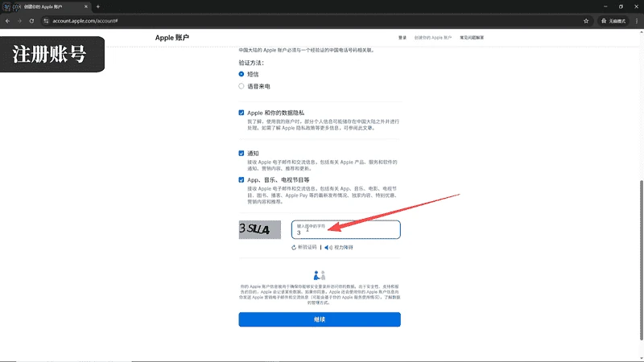The height and width of the screenshot is (362, 644).
Task: Refresh captcha with the 新验证码 icon
Action: [294, 248]
